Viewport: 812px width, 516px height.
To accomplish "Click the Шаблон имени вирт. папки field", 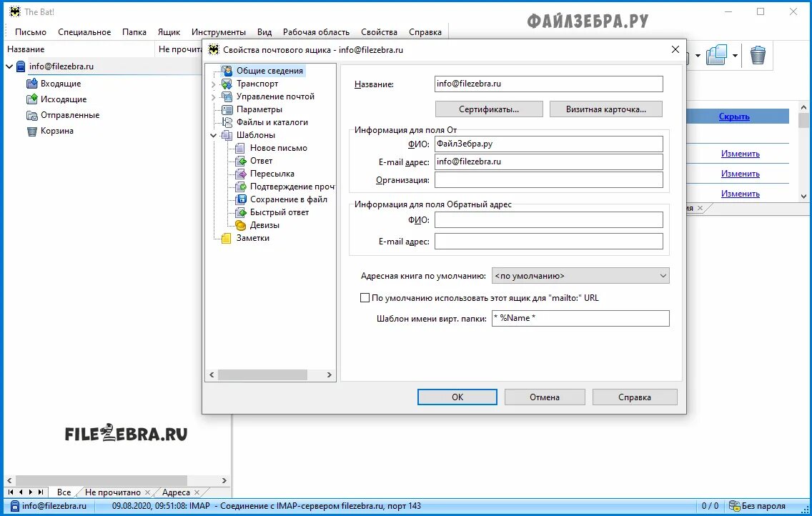I will point(580,318).
